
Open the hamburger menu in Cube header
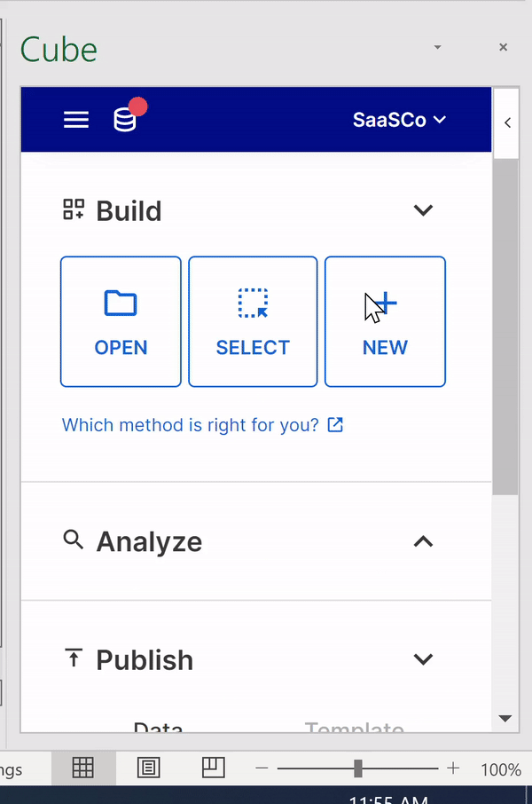[x=76, y=120]
